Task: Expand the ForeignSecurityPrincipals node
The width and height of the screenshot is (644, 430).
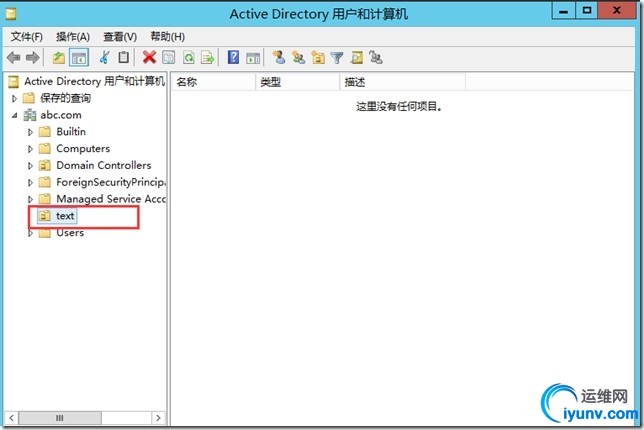Action: coord(30,183)
